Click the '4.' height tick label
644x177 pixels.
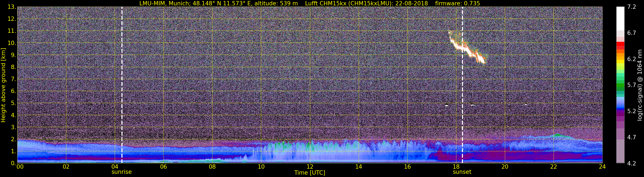tap(13, 115)
